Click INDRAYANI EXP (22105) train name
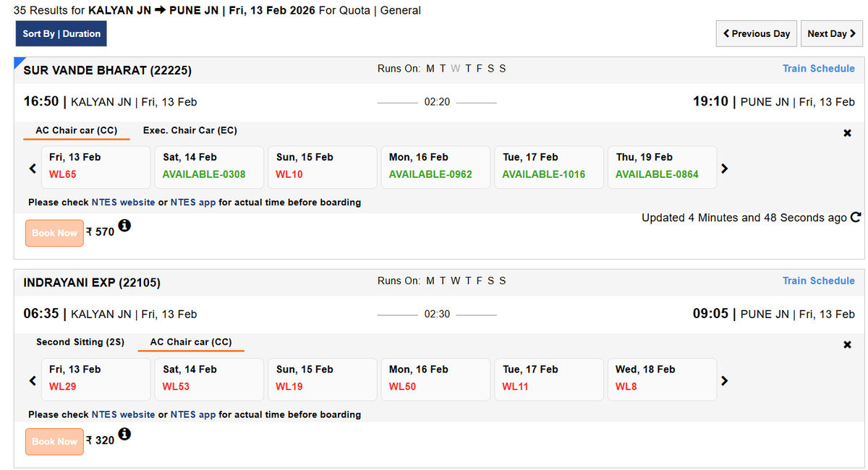The image size is (868, 470). (92, 283)
